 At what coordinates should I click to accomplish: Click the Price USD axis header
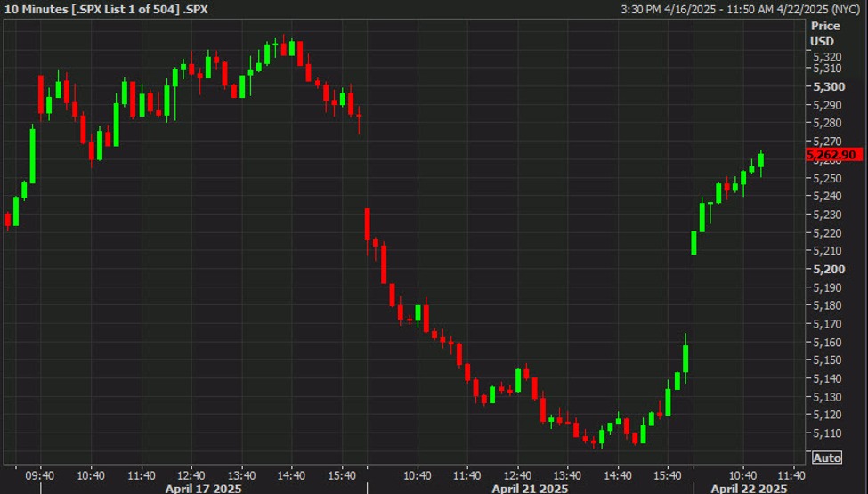pyautogui.click(x=822, y=35)
